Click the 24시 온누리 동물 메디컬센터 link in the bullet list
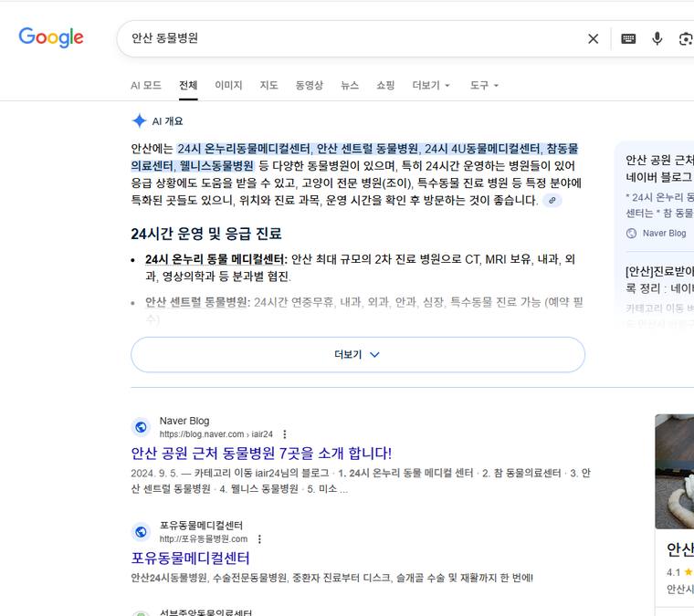The height and width of the screenshot is (616, 694). tap(215, 259)
